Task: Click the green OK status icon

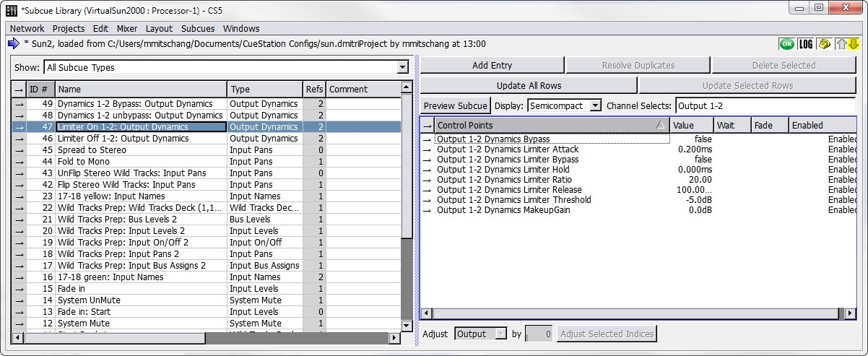Action: coord(786,44)
